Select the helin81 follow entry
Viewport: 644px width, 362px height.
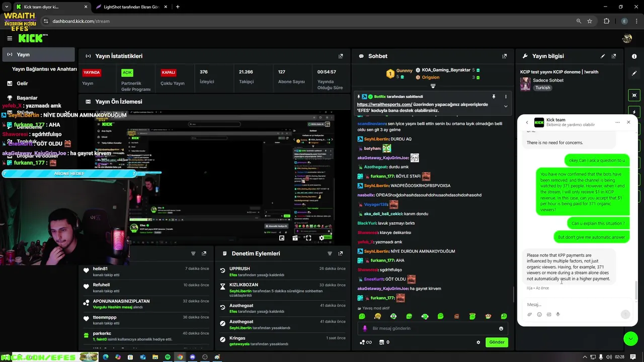point(146,271)
